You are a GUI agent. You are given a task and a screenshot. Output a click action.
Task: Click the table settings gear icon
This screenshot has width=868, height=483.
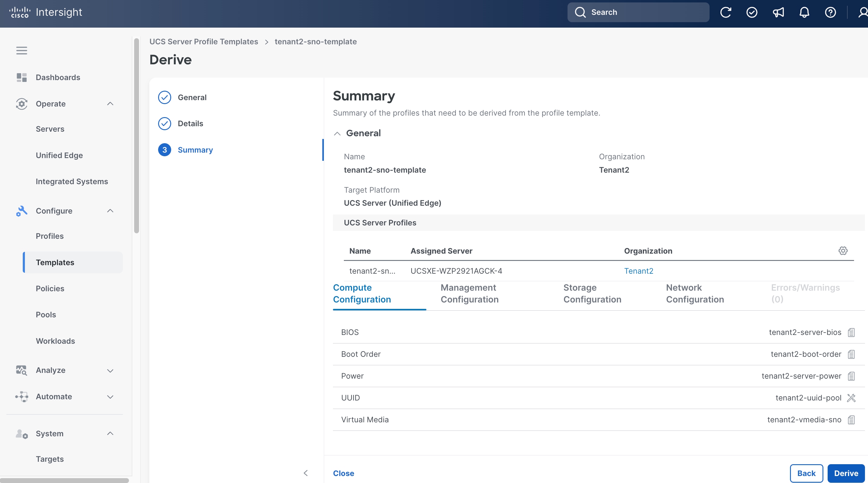tap(843, 251)
